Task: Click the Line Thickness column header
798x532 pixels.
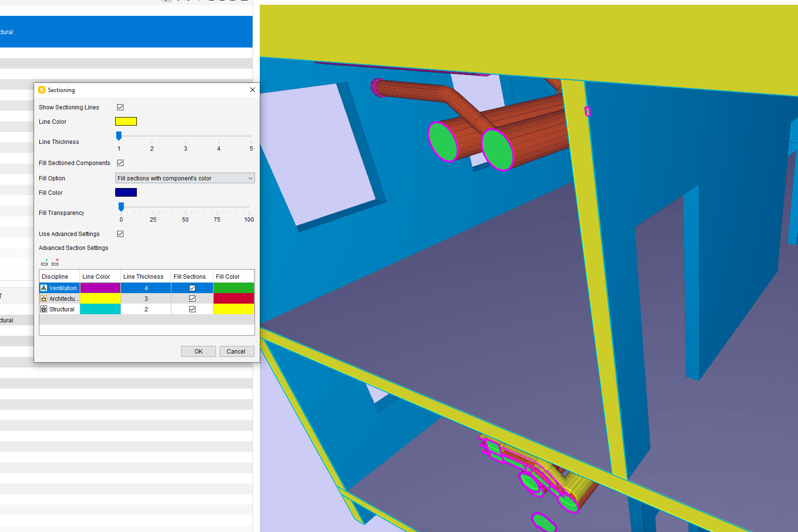Action: tap(144, 277)
